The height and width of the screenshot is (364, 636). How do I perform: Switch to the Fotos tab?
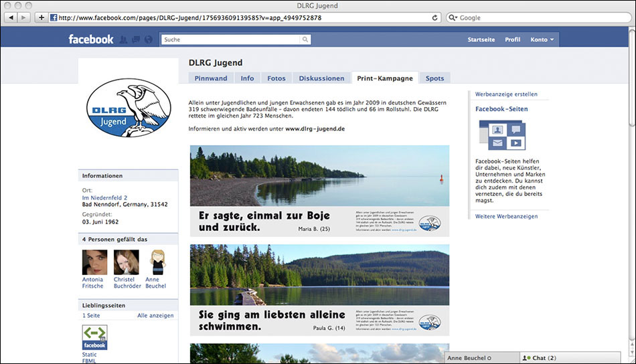(276, 78)
